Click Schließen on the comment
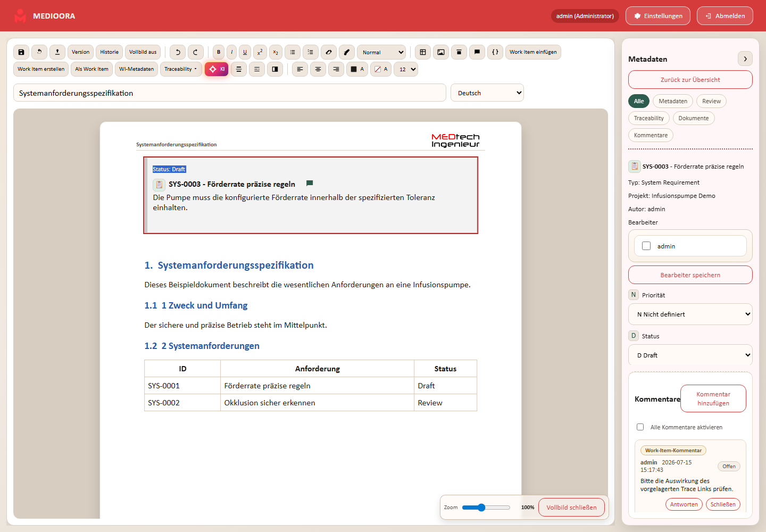This screenshot has width=766, height=532. pyautogui.click(x=723, y=504)
